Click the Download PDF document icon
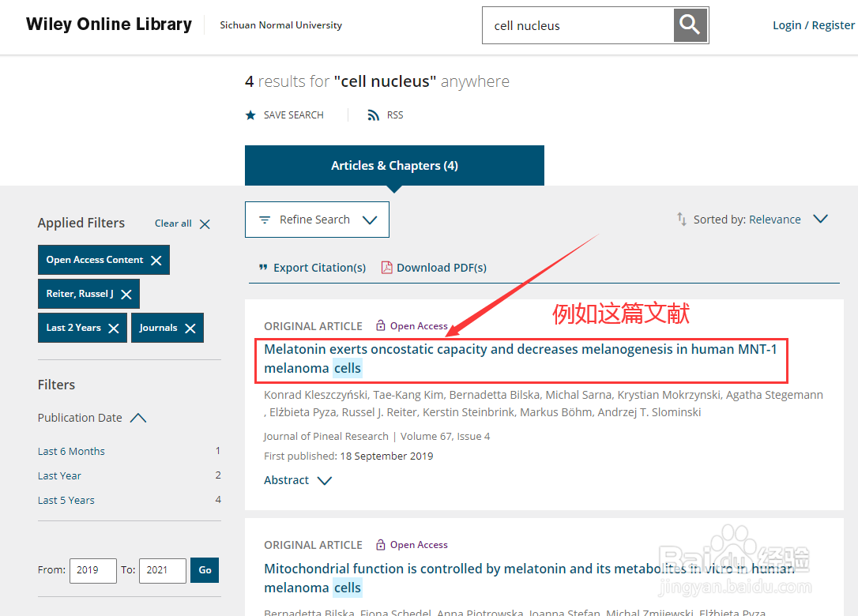The width and height of the screenshot is (858, 616). 387,268
